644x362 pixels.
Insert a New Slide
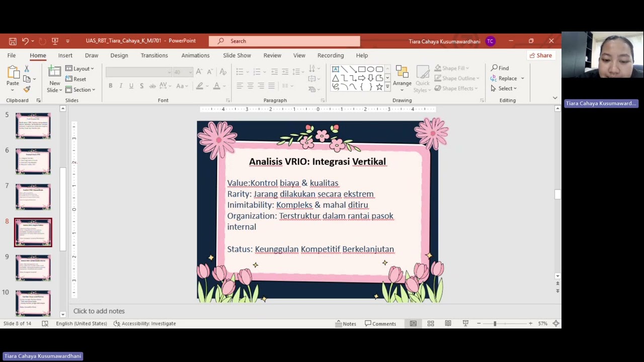(x=54, y=78)
